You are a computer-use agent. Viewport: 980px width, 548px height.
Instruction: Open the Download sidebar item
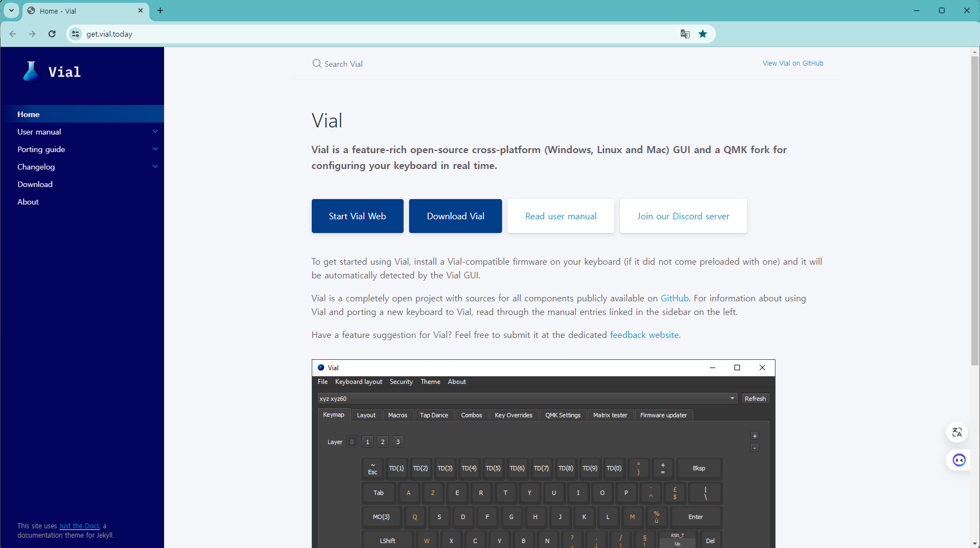pyautogui.click(x=35, y=184)
